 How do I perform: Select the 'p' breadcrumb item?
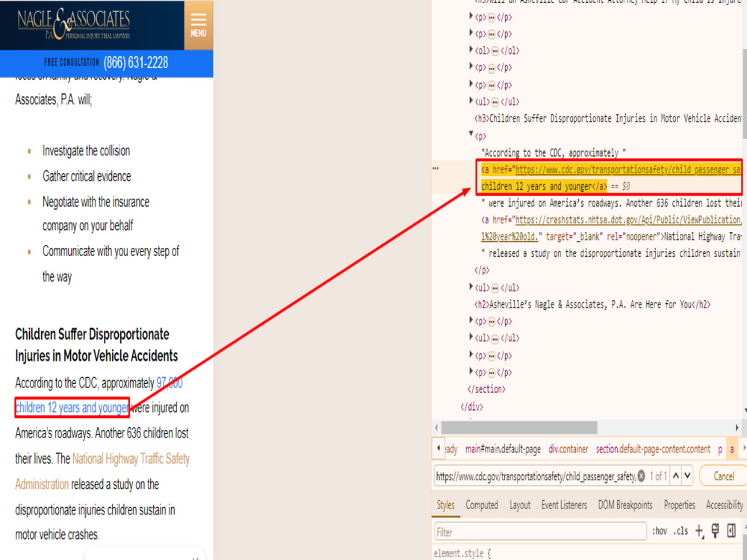[720, 449]
